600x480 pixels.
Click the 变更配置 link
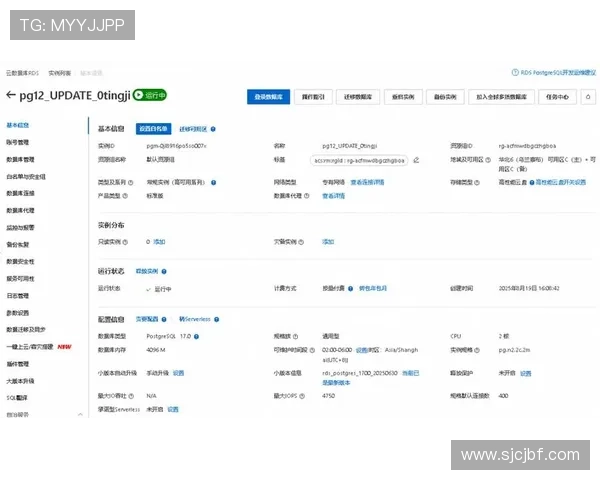coord(147,319)
